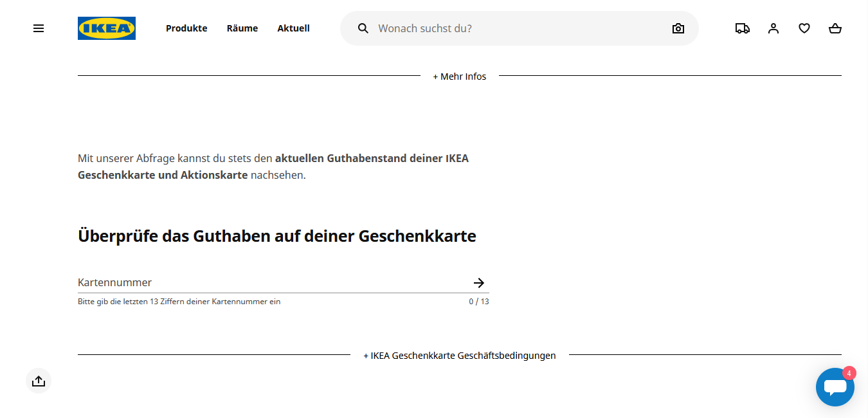Click the search magnifier icon
The width and height of the screenshot is (868, 418).
point(363,28)
